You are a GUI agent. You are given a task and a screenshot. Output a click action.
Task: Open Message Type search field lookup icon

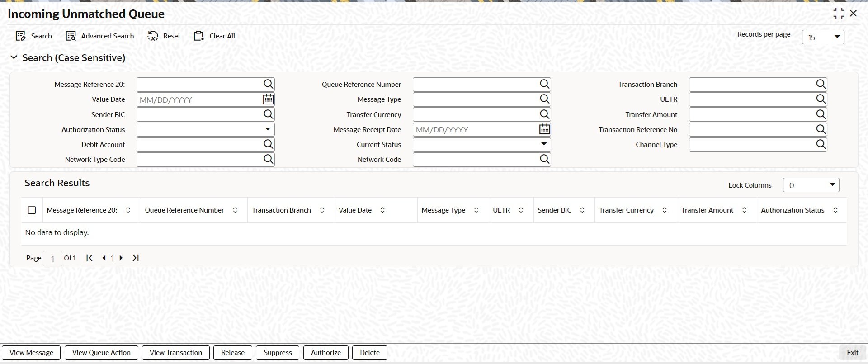[x=545, y=99]
